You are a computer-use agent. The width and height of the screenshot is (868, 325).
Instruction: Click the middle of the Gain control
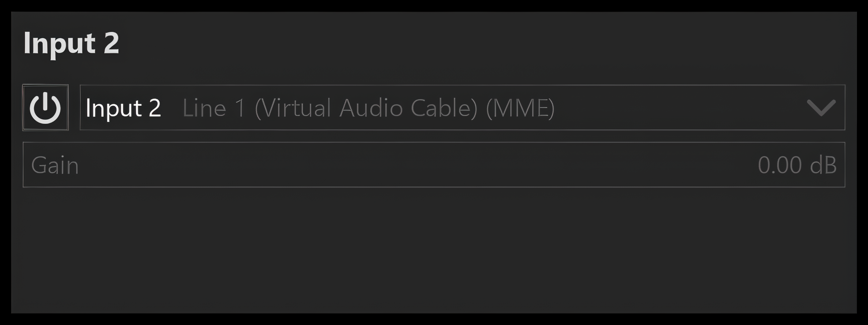[434, 165]
